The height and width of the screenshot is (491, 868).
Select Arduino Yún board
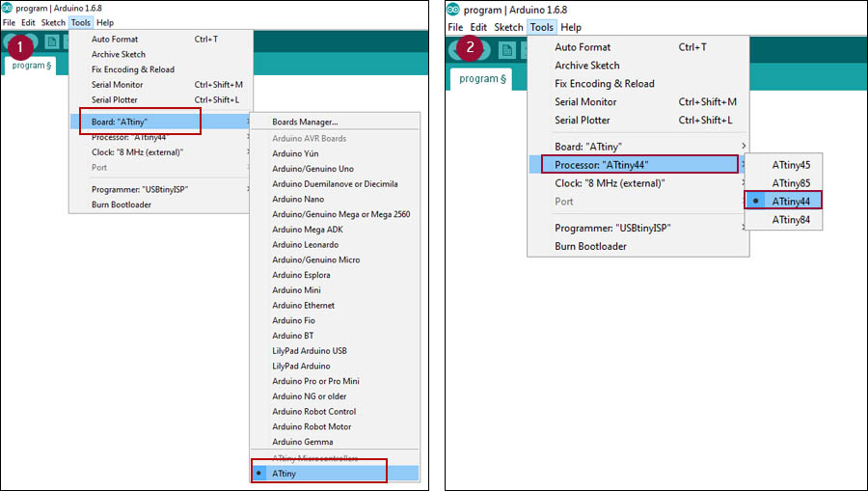point(335,153)
